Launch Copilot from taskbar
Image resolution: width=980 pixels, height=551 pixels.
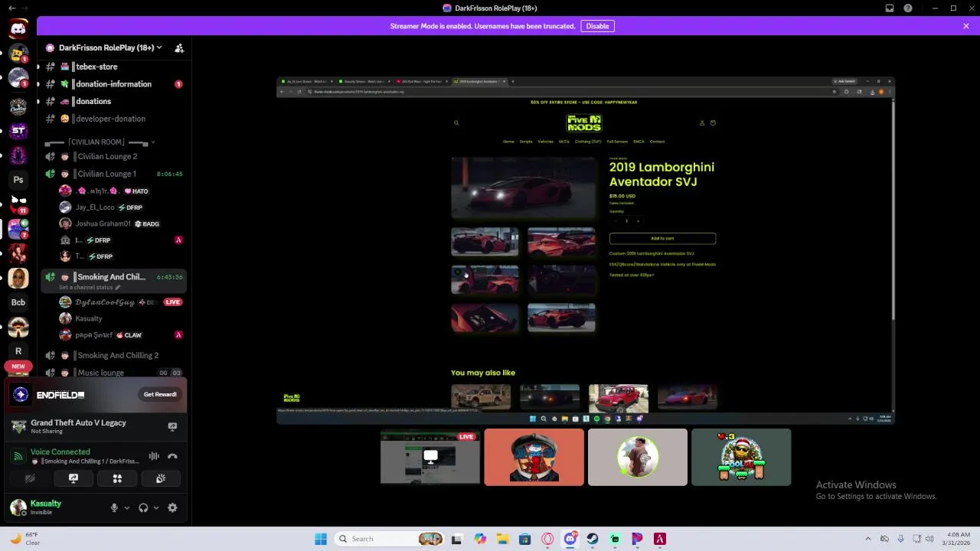480,539
